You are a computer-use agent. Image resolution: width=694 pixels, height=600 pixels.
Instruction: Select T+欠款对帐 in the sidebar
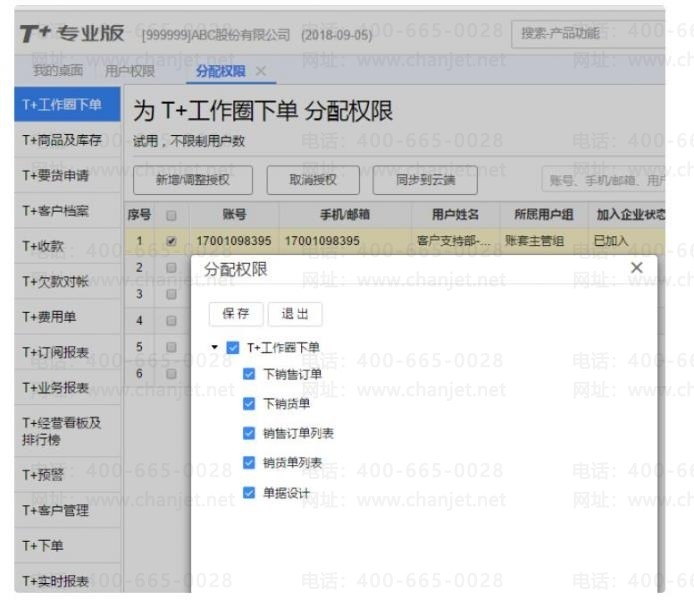point(67,281)
